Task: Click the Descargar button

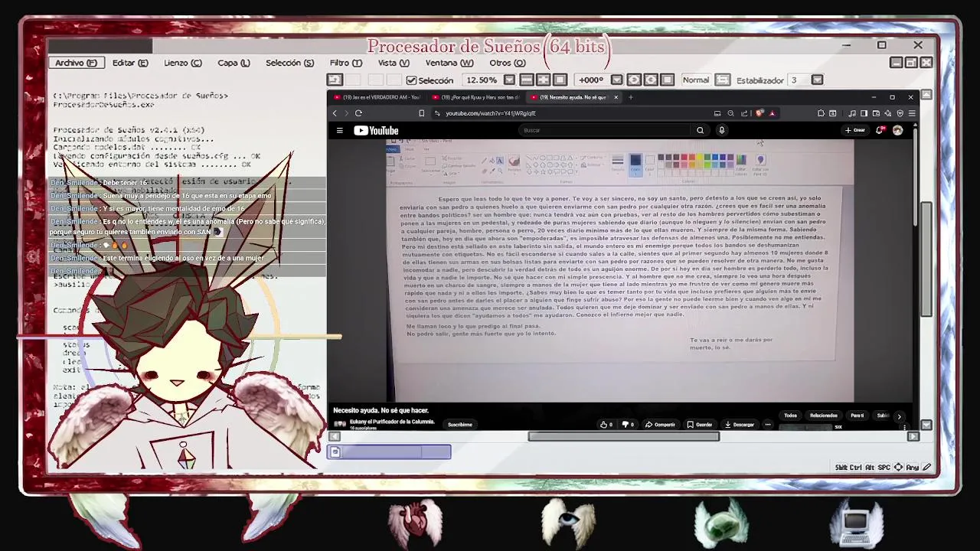Action: 740,424
